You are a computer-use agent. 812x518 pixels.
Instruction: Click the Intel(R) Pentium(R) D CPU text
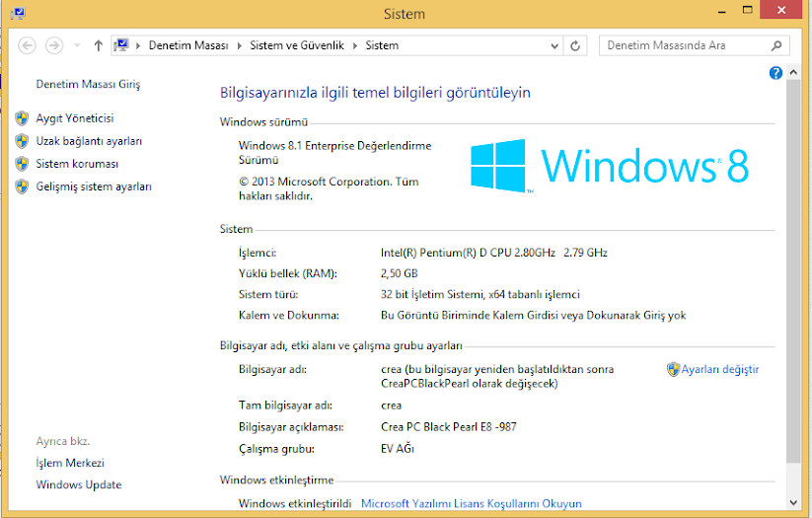pyautogui.click(x=494, y=253)
